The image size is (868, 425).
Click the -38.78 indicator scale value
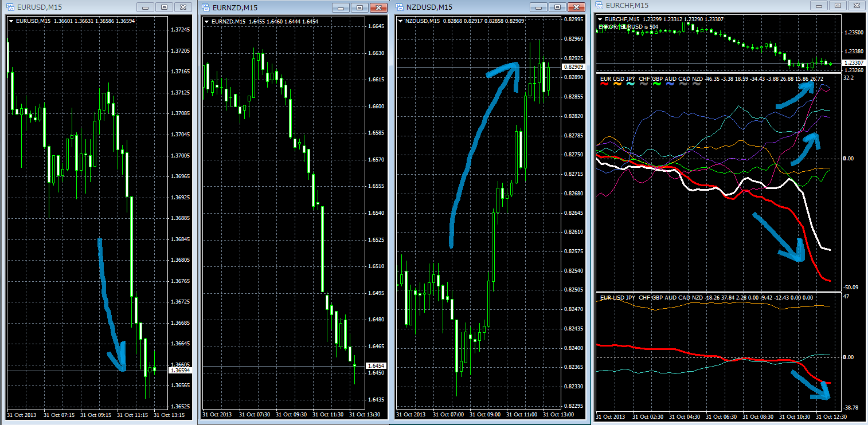coord(851,407)
